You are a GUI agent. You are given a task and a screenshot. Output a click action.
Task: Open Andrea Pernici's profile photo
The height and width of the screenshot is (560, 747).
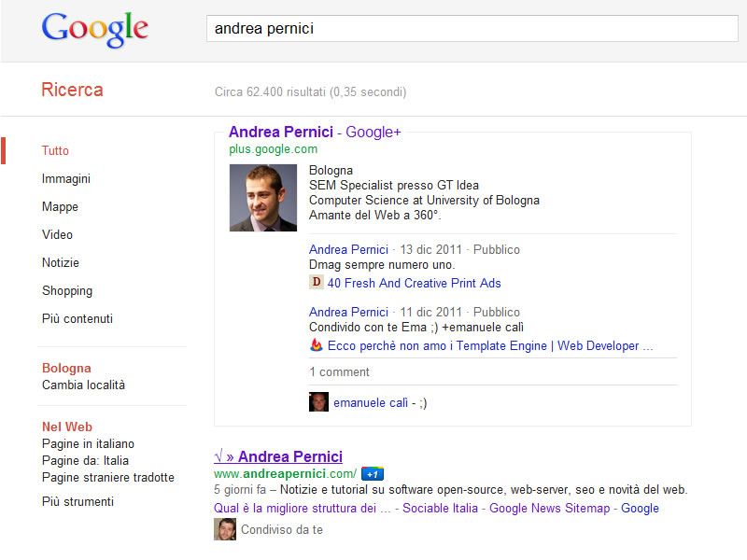click(x=262, y=198)
